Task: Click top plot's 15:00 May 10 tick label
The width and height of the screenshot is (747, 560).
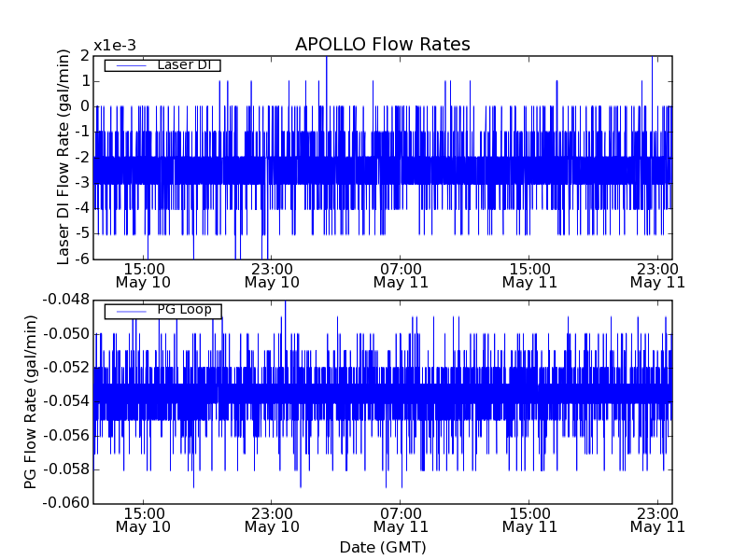Action: coord(143,274)
